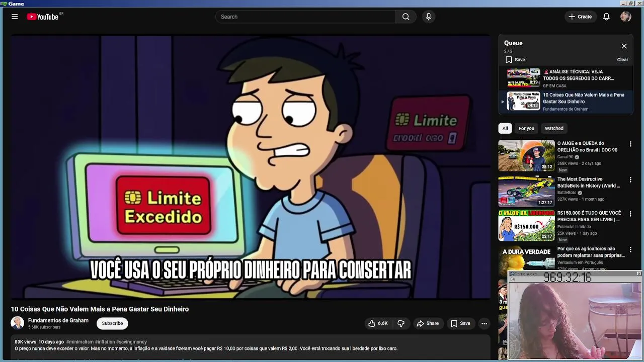Click the video player to pause
This screenshot has width=644, height=362.
[x=251, y=167]
